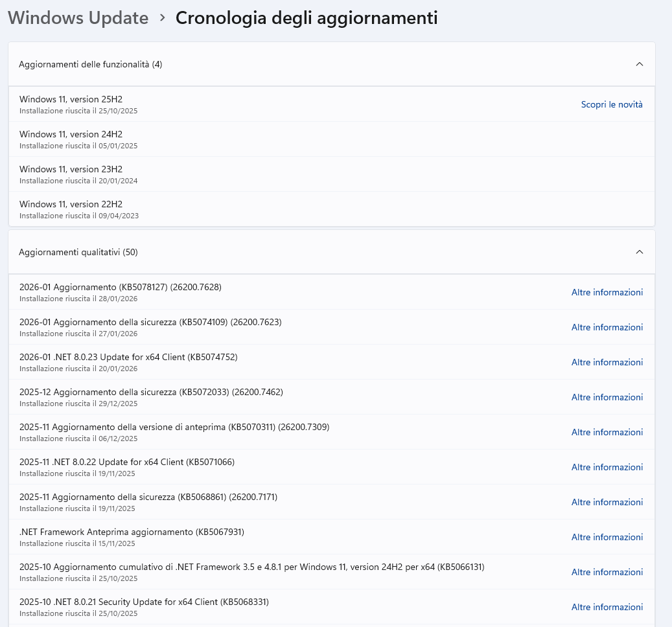Open Altre informazioni for KB5070311
The width and height of the screenshot is (672, 627).
(607, 432)
